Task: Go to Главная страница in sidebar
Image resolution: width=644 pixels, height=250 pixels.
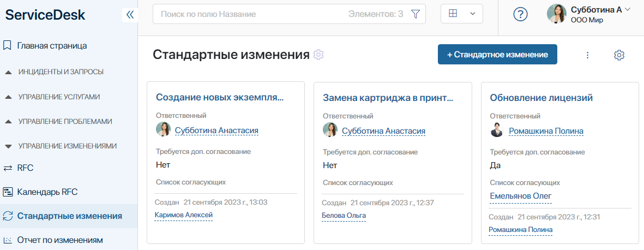Action: pyautogui.click(x=52, y=46)
